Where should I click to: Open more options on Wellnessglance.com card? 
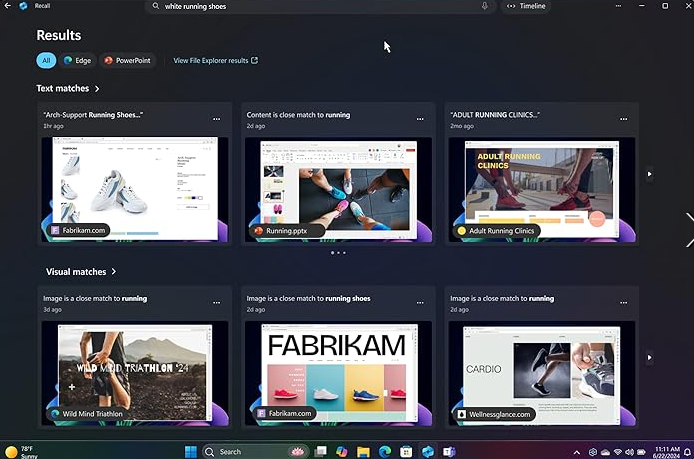pyautogui.click(x=623, y=303)
